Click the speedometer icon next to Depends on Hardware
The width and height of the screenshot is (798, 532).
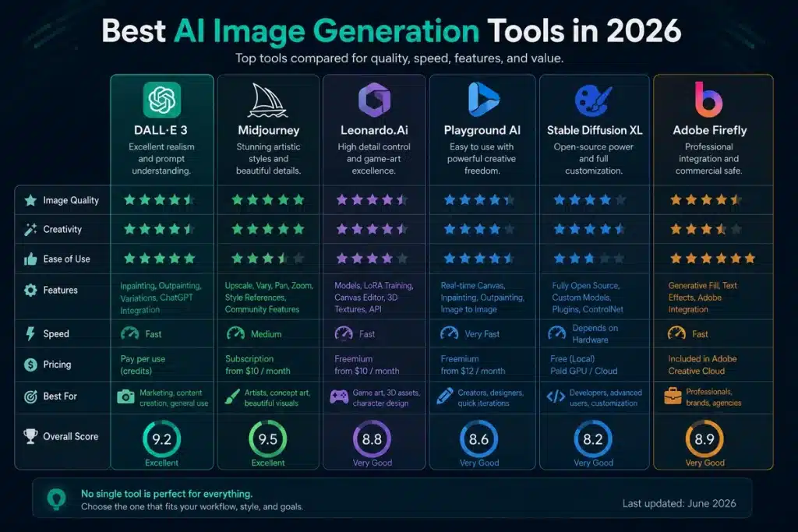click(x=556, y=333)
